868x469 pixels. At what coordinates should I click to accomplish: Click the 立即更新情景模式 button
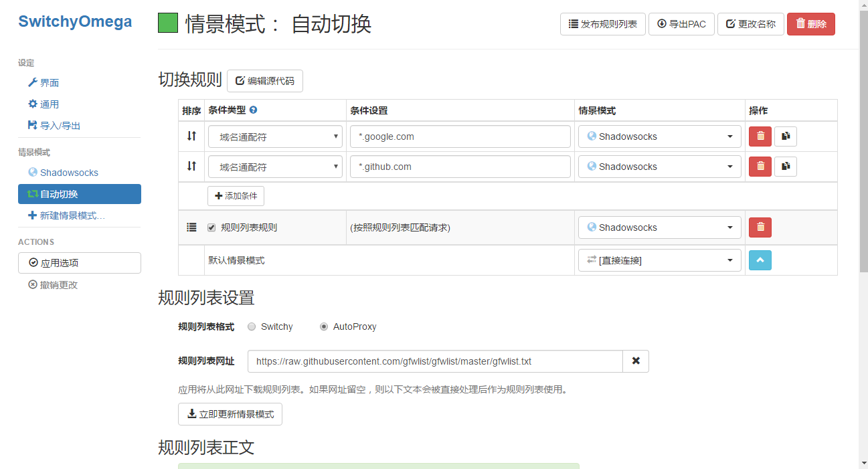[230, 414]
